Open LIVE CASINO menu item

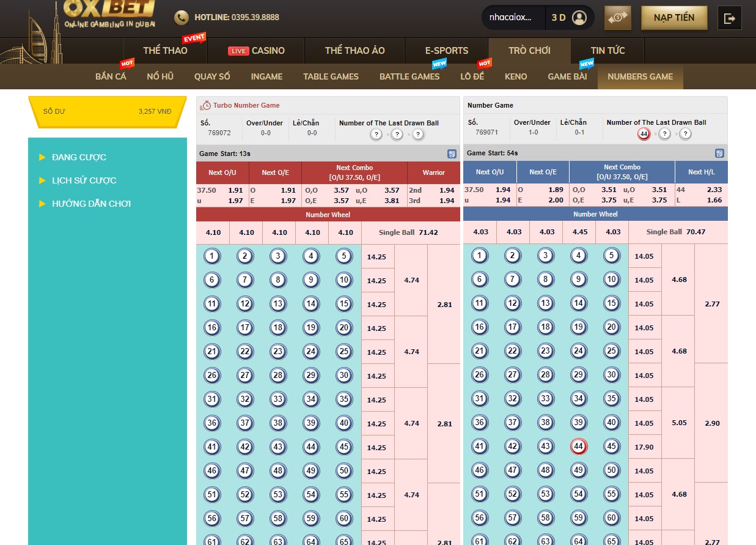256,51
